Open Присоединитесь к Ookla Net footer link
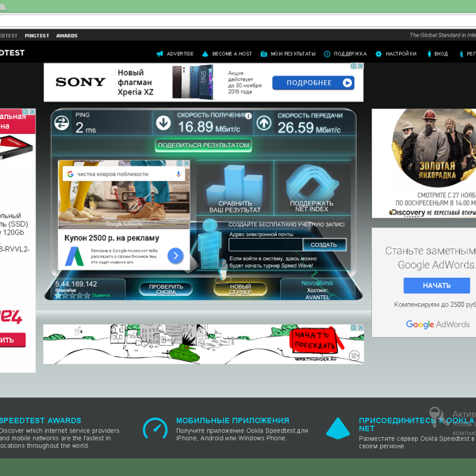Viewport: 476px width, 476px height. pos(417,424)
